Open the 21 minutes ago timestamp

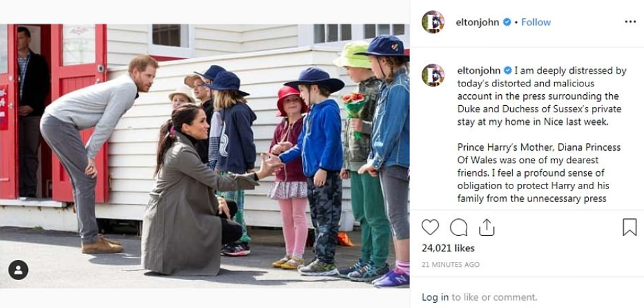(450, 264)
